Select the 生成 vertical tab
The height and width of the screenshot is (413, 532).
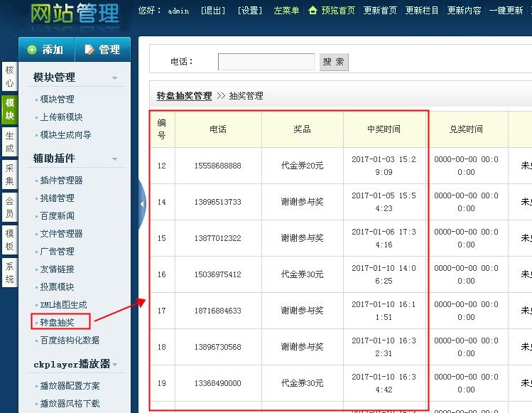click(9, 141)
